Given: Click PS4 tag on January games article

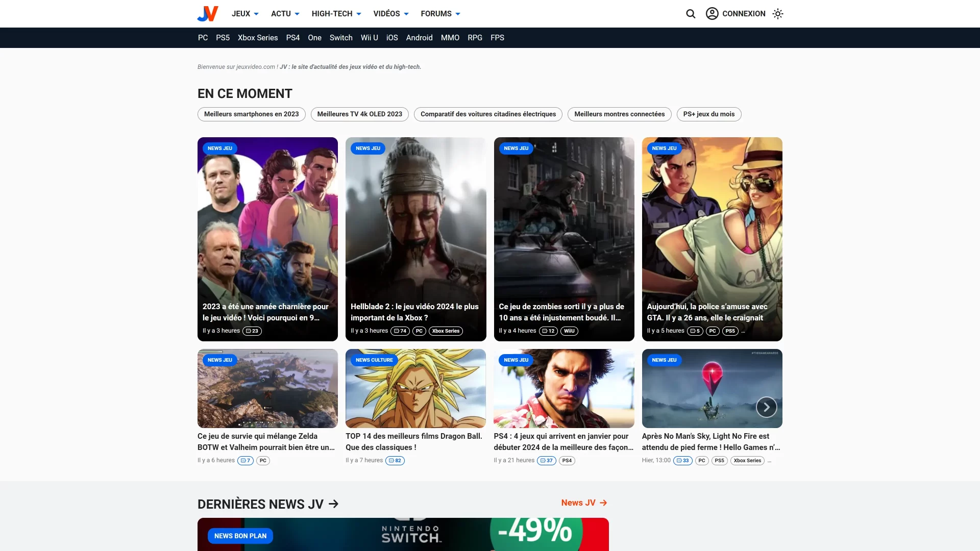Looking at the screenshot, I should (567, 461).
